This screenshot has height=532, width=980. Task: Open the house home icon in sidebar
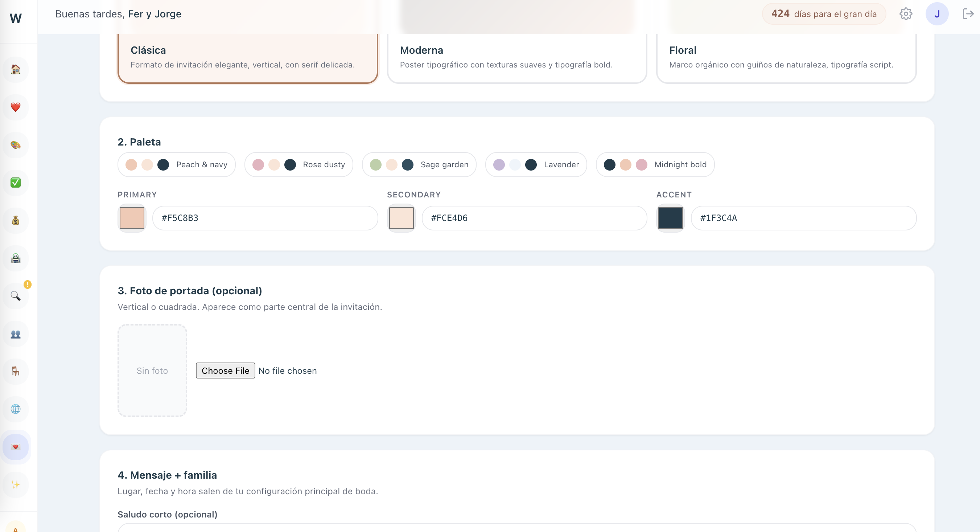[16, 69]
